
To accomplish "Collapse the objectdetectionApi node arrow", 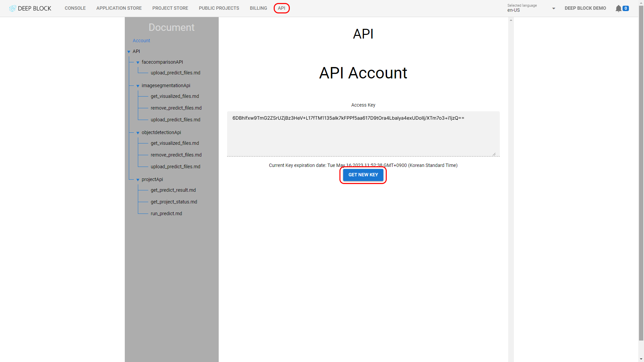I will [138, 133].
